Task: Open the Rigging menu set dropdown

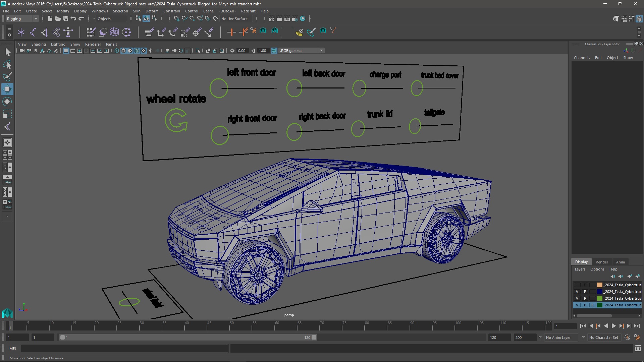Action: 22,19
